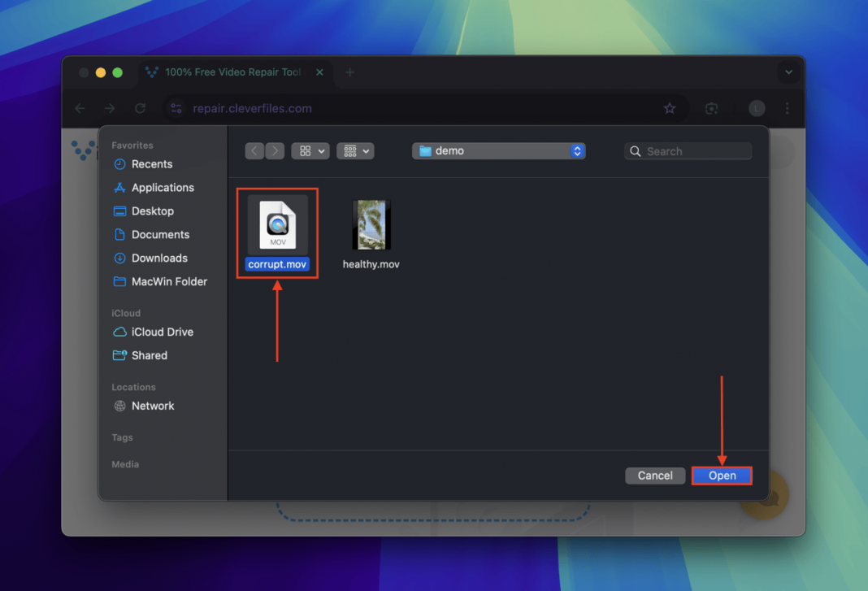Viewport: 868px width, 591px height.
Task: Select Network under Locations
Action: 153,406
